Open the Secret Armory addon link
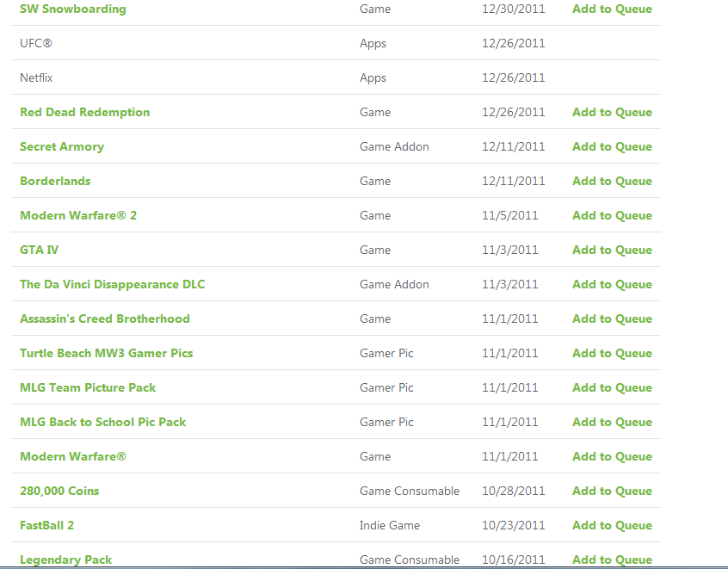The width and height of the screenshot is (728, 569). [x=62, y=147]
